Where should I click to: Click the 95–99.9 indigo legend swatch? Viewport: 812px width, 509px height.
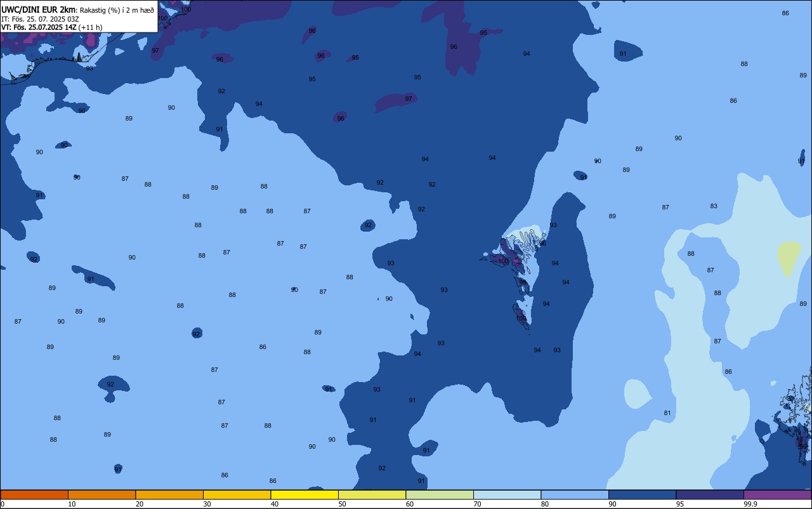(x=710, y=494)
